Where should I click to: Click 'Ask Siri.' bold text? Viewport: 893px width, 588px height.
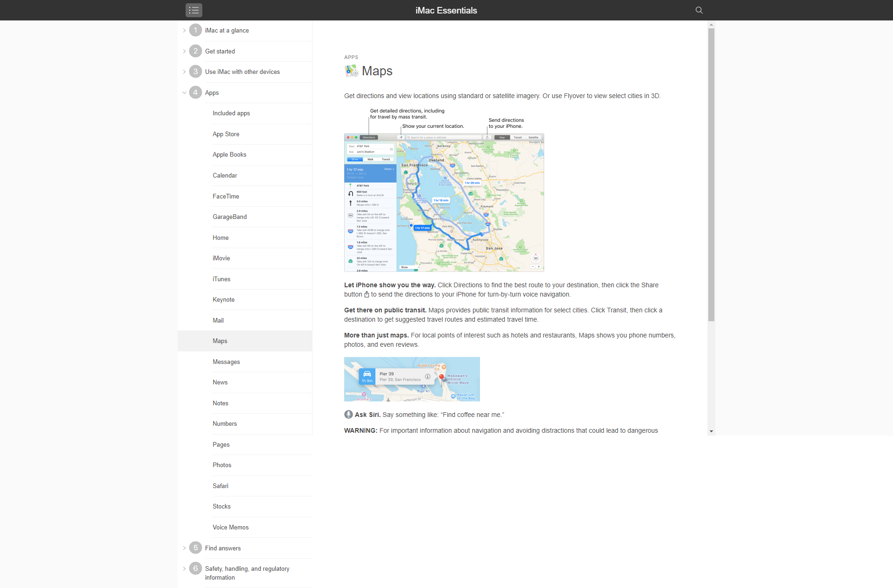click(367, 415)
